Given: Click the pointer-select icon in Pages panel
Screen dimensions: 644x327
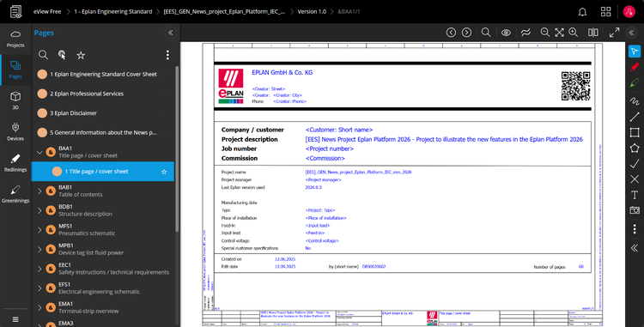Looking at the screenshot, I should tap(62, 55).
